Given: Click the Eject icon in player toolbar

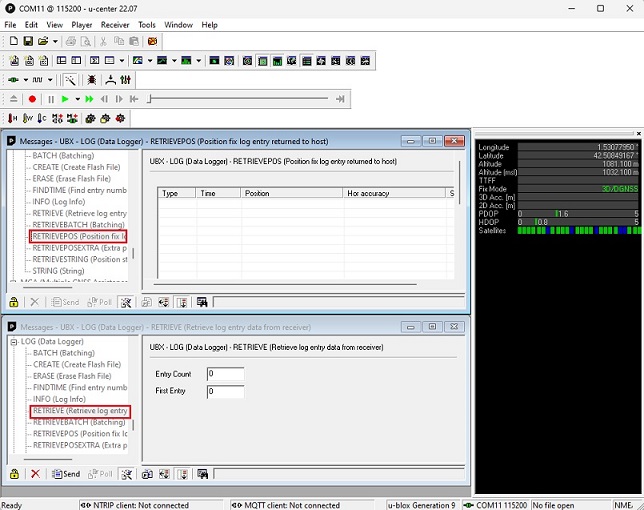Looking at the screenshot, I should pyautogui.click(x=14, y=99).
